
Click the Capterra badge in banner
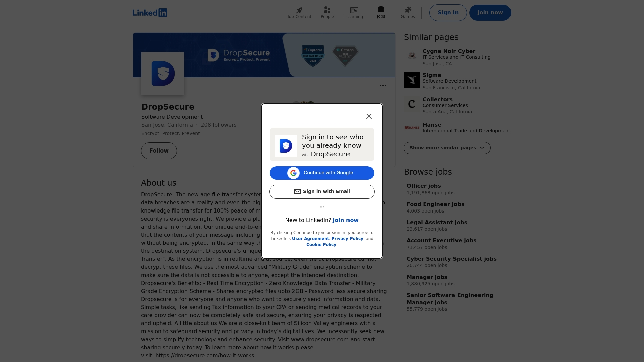coord(313,56)
